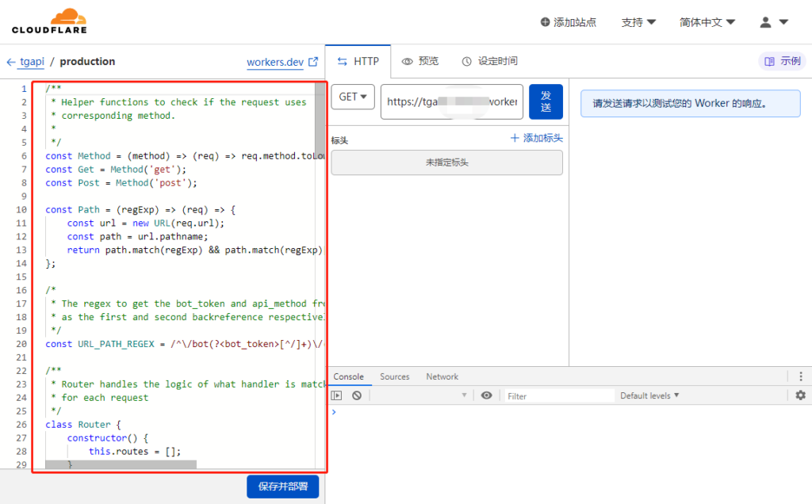Switch to the 预览 preview tab
This screenshot has width=812, height=504.
420,61
